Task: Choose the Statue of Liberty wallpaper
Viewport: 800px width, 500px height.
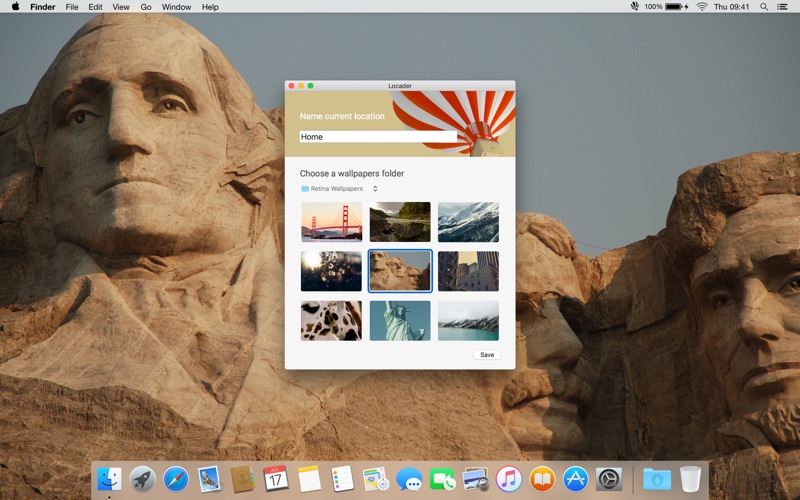Action: 400,321
